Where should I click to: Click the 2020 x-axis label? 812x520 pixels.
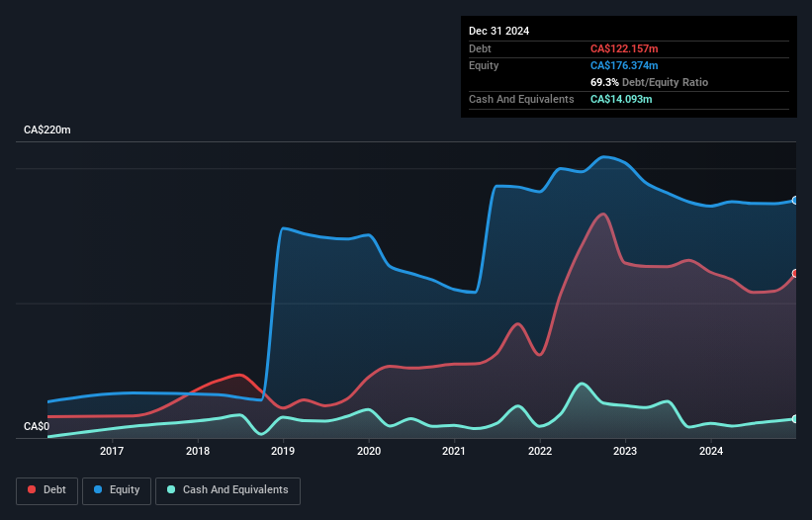369,451
